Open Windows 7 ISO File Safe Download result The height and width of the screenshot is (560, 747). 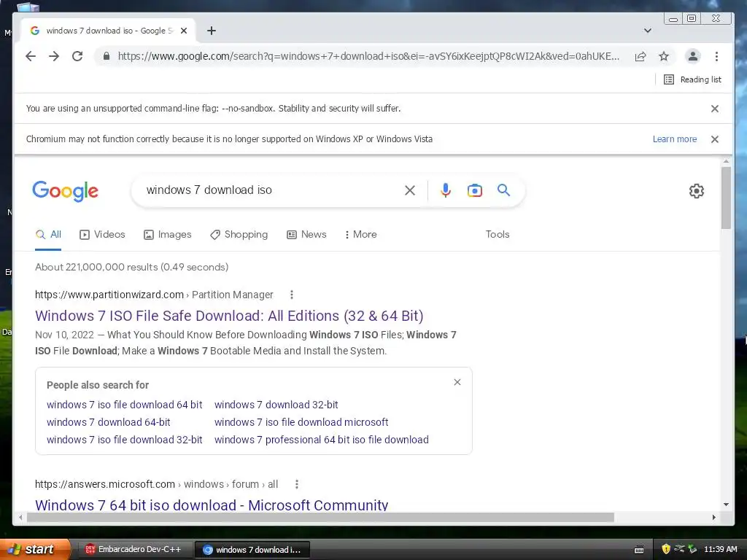[x=229, y=316]
